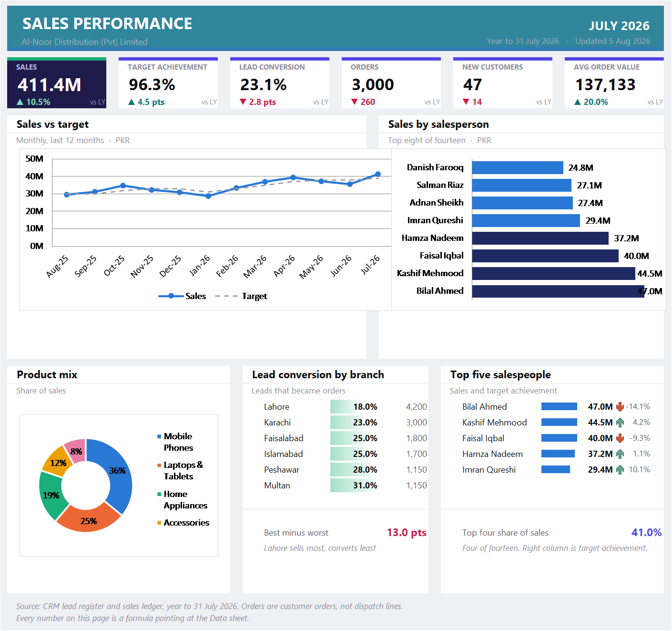This screenshot has width=672, height=631.
Task: Click the red down arrow next to -14.1%
Action: tap(620, 407)
